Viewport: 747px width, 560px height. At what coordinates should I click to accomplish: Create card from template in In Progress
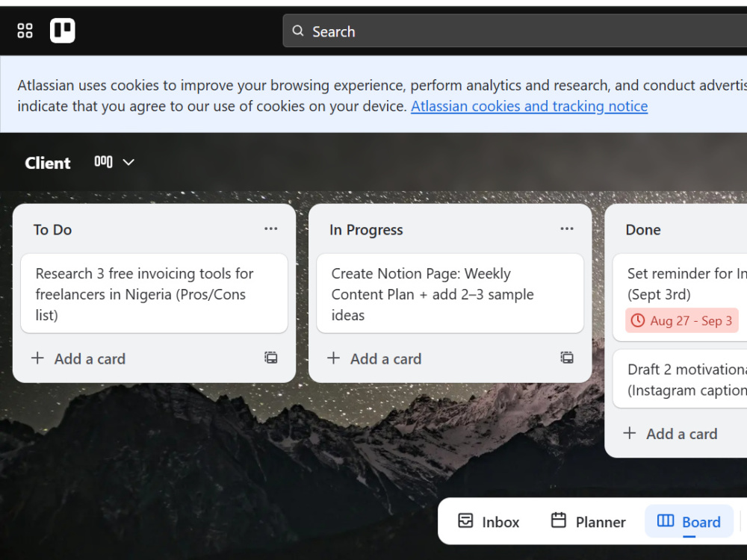coord(567,358)
